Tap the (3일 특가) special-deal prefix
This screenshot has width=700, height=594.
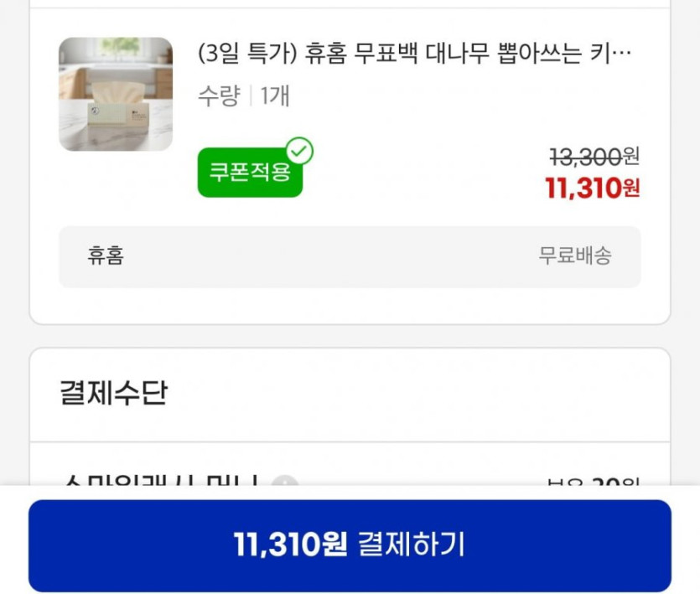point(246,54)
